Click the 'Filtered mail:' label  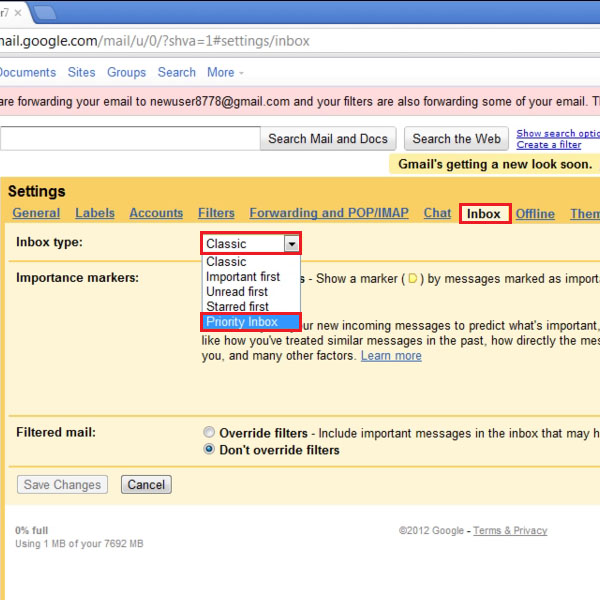(x=56, y=432)
